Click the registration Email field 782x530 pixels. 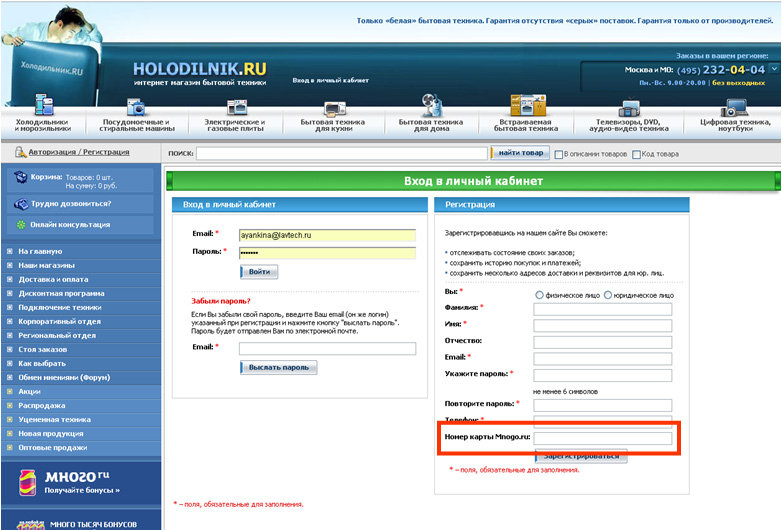[602, 358]
